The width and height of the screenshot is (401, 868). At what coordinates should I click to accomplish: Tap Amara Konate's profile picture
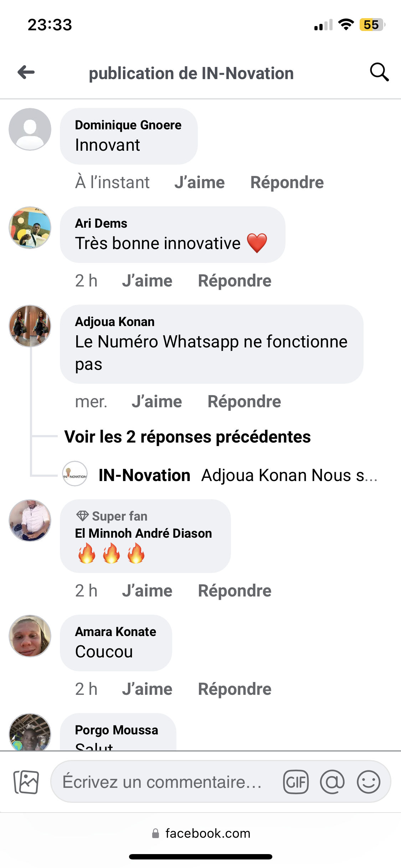click(30, 636)
